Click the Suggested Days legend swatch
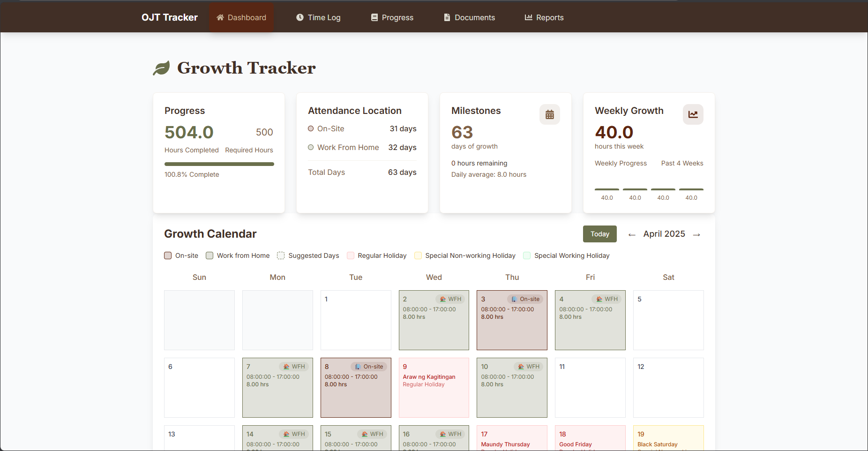The image size is (868, 451). coord(281,256)
